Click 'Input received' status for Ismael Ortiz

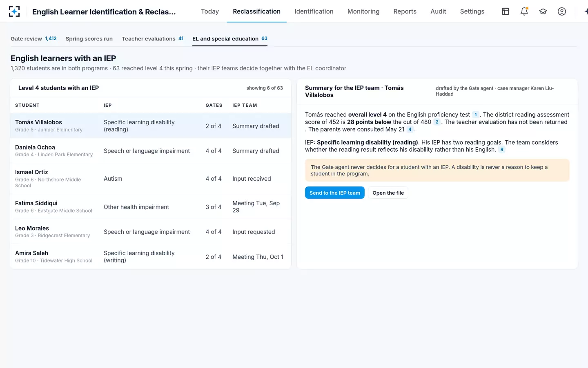coord(252,179)
